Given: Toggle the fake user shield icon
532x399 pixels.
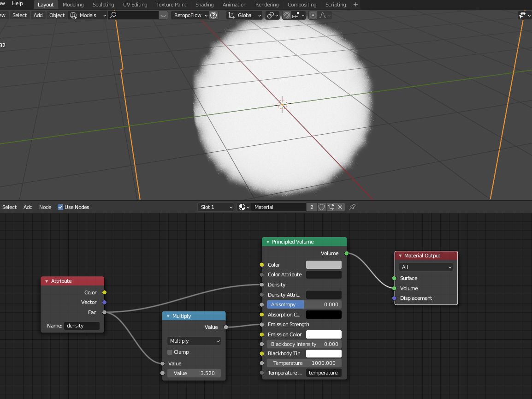Looking at the screenshot, I should [x=321, y=207].
